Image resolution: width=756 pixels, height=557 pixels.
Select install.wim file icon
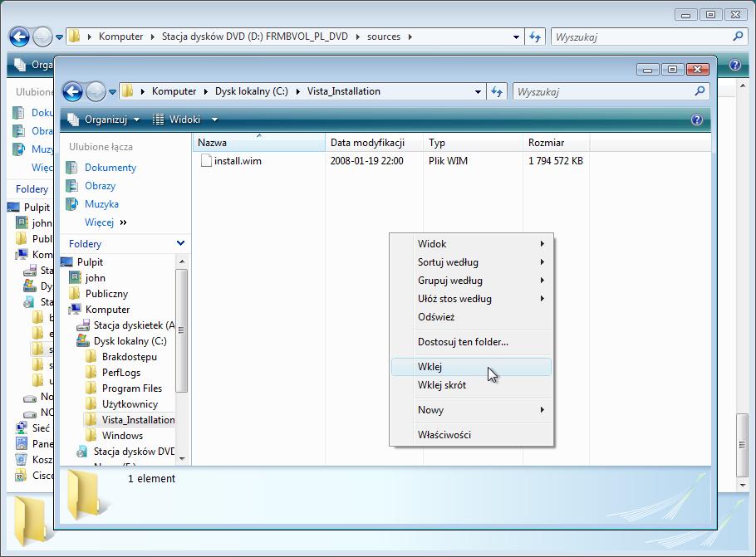206,160
